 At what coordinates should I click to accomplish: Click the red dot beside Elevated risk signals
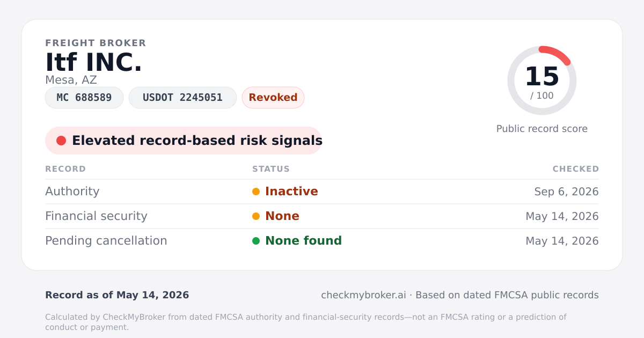point(61,141)
